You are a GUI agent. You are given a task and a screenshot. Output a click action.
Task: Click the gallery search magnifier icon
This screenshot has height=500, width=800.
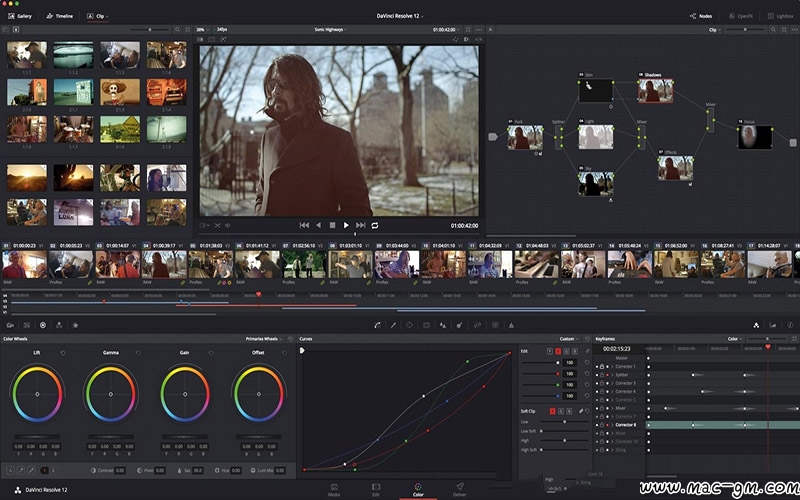[177, 30]
